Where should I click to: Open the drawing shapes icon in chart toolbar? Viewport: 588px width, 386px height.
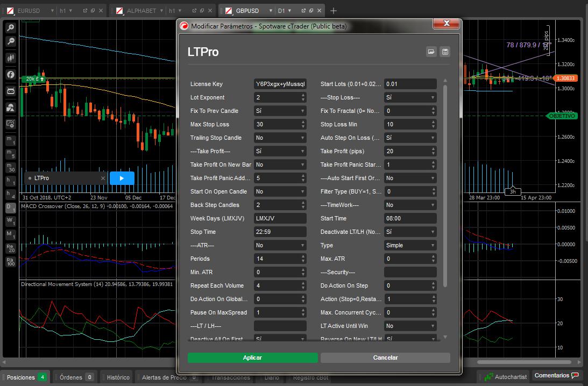[x=11, y=108]
